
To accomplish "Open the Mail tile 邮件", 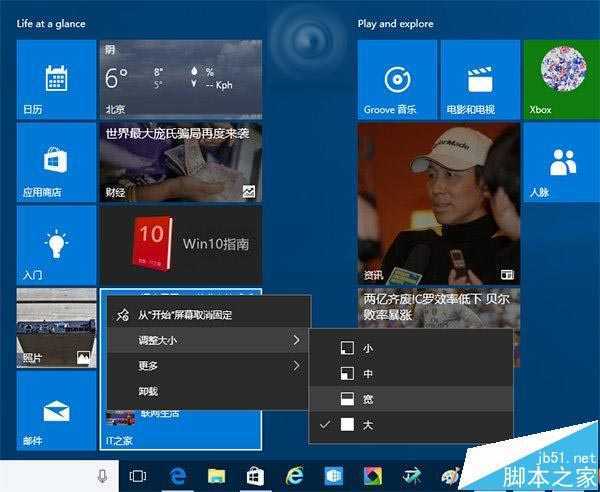I will coord(56,411).
